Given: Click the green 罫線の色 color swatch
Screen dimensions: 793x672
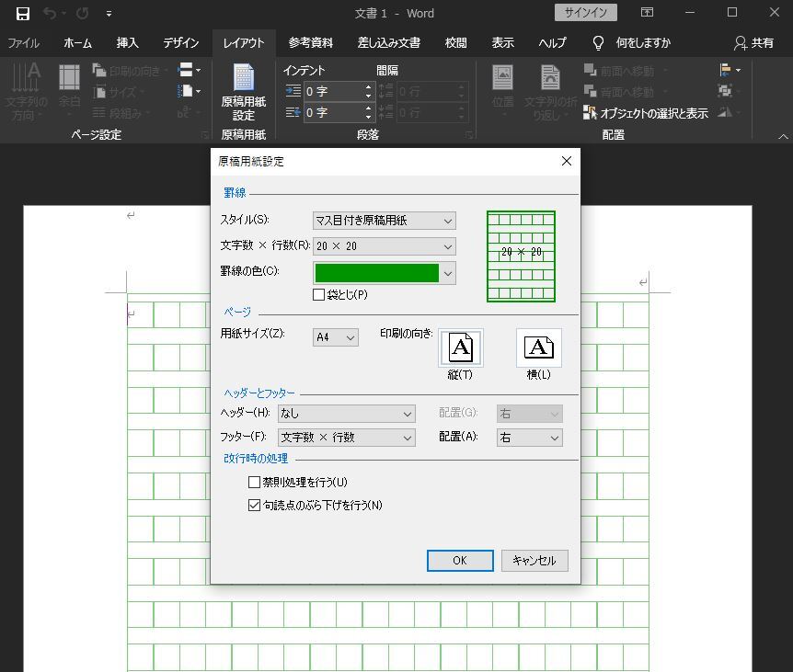Looking at the screenshot, I should click(376, 273).
